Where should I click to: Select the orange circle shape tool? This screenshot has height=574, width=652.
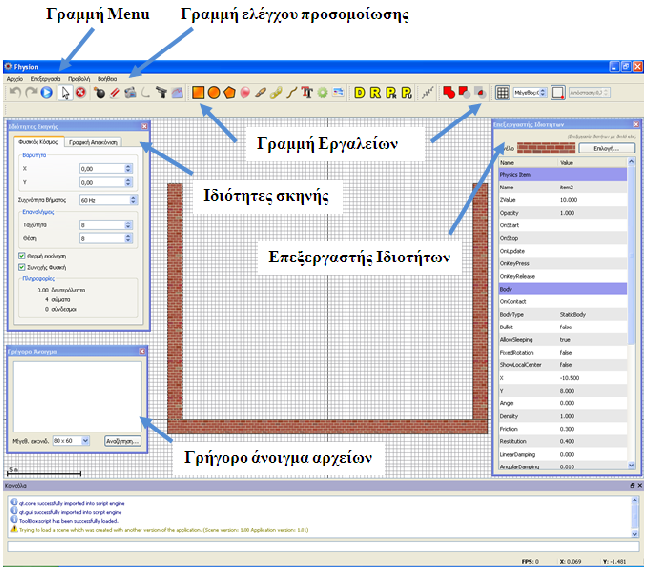coord(214,92)
